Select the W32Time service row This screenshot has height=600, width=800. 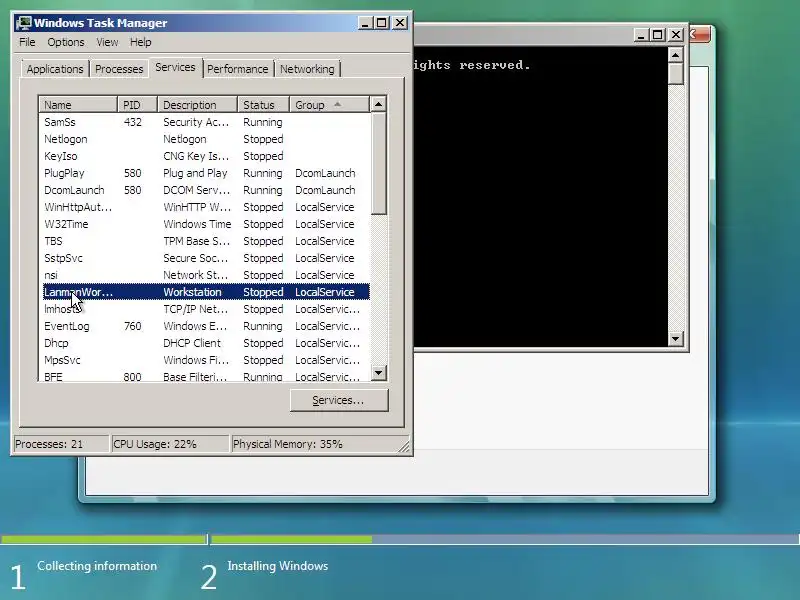pyautogui.click(x=206, y=224)
